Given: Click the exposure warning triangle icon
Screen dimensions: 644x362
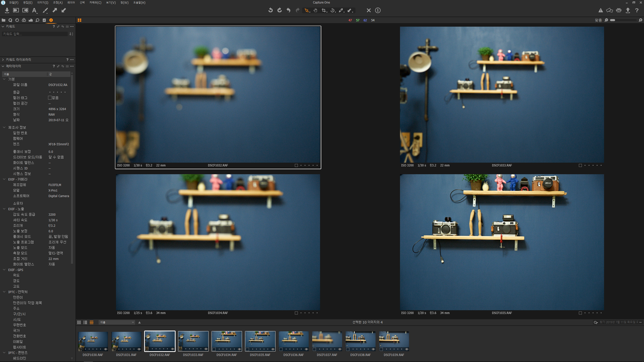Looking at the screenshot, I should [x=600, y=10].
